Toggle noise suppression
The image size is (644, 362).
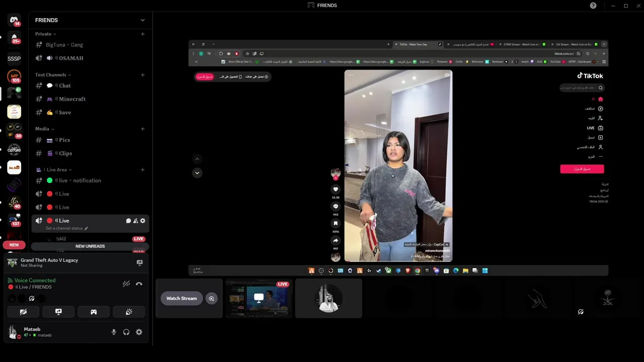tap(126, 284)
